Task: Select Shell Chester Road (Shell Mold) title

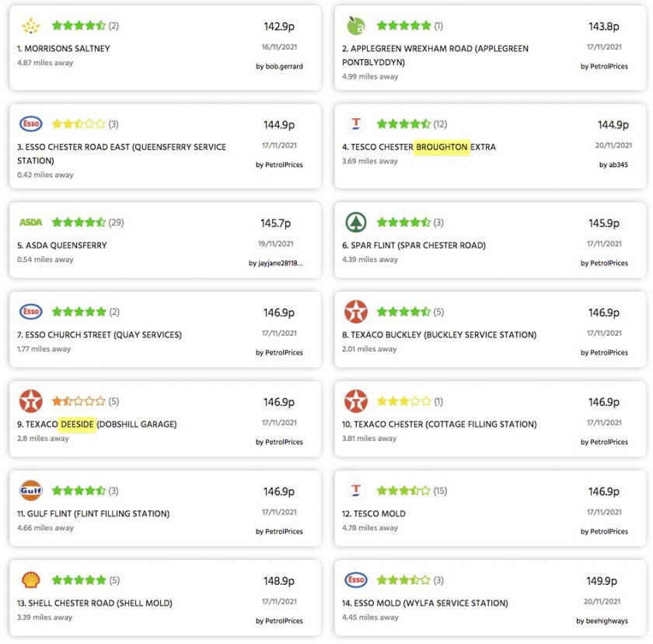Action: click(x=95, y=604)
